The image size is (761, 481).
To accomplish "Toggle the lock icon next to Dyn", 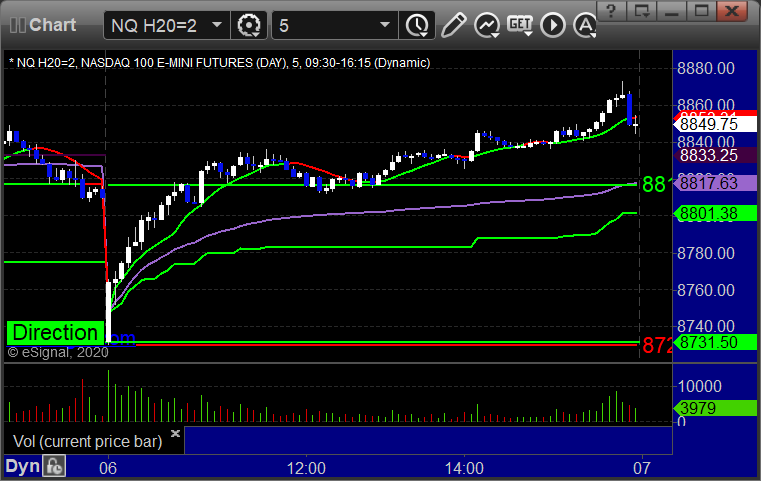I will (x=54, y=466).
